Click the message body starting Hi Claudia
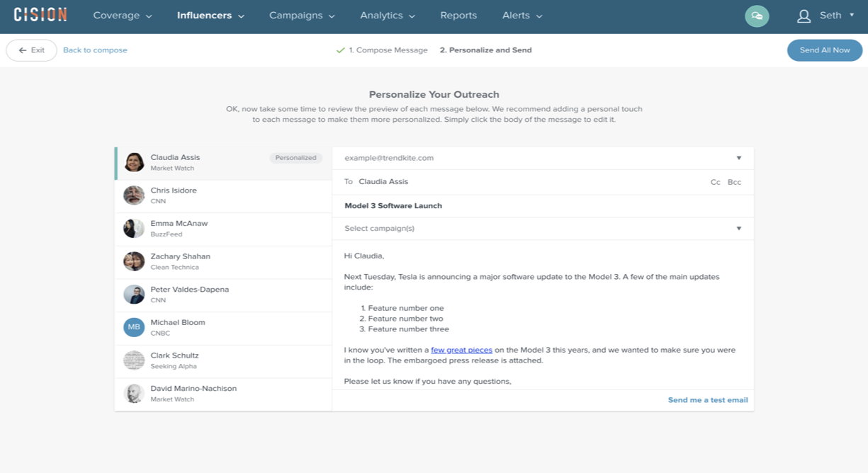Viewport: 868px width, 473px height. pos(543,315)
